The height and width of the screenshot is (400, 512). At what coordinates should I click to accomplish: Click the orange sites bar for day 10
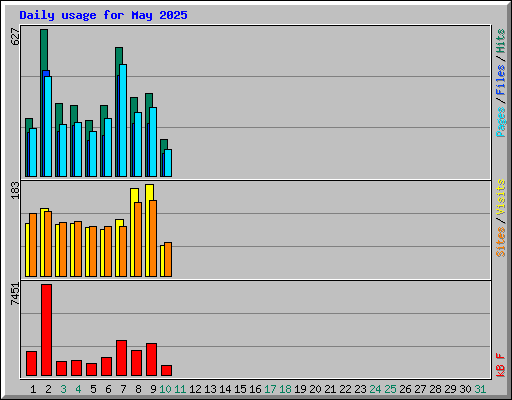click(168, 259)
